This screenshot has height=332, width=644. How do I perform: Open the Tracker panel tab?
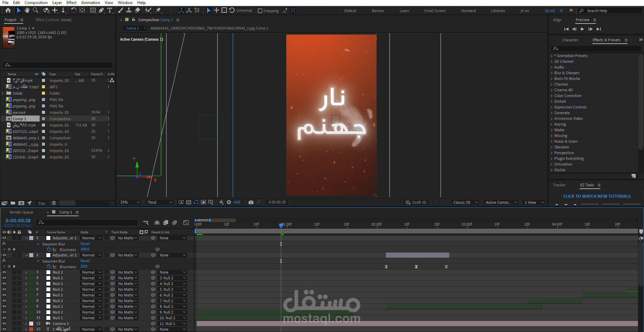pos(559,185)
